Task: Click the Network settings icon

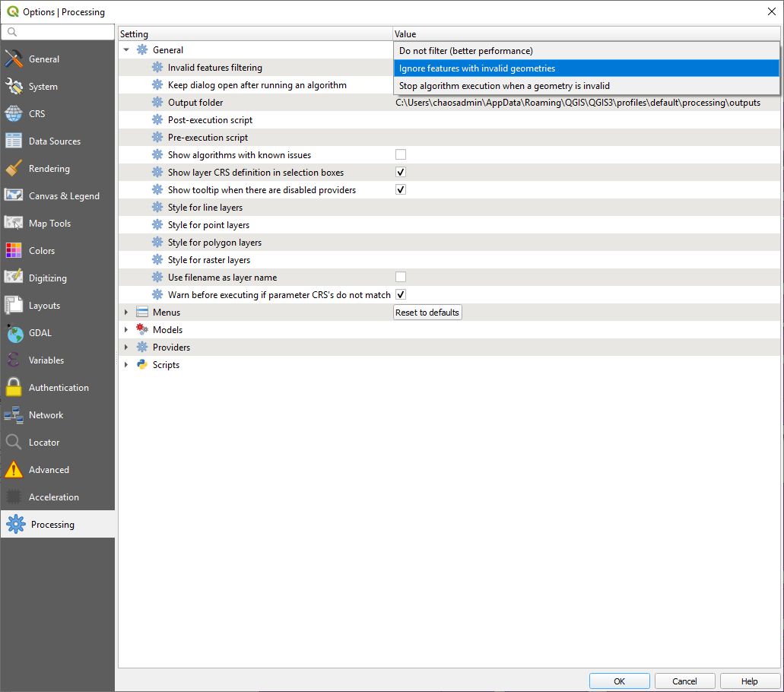Action: (x=14, y=415)
